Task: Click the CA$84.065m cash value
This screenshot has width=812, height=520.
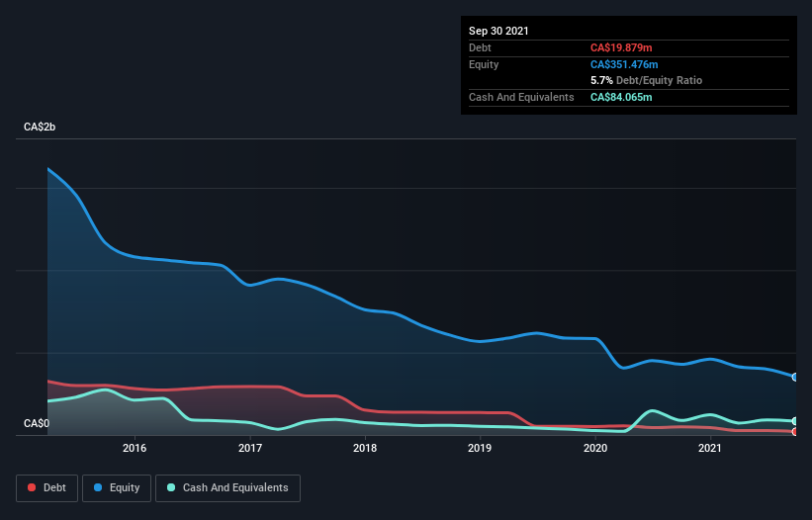Action: click(621, 97)
